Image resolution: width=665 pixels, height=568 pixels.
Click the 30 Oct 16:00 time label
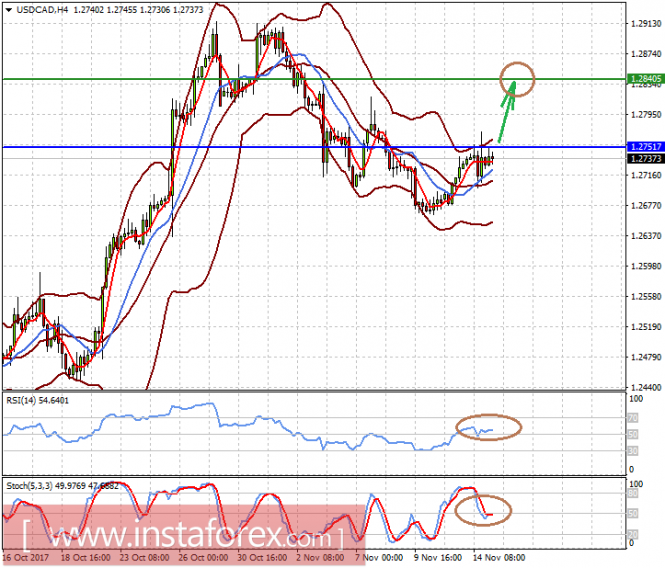click(x=262, y=557)
